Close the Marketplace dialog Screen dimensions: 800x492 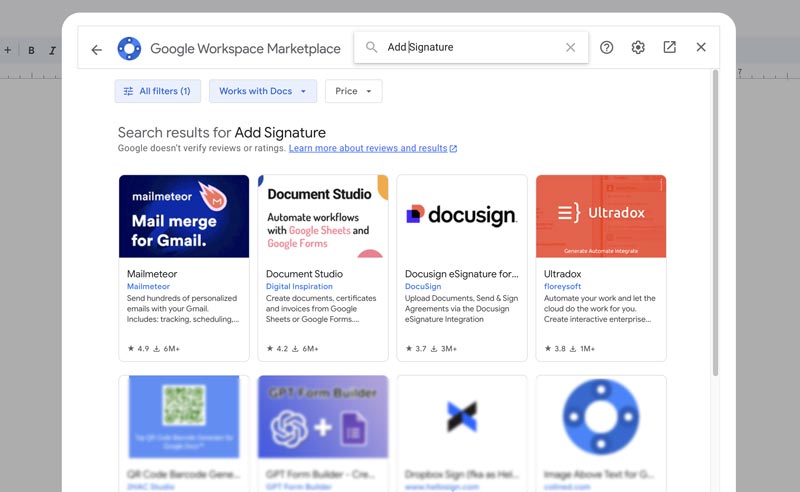[701, 47]
